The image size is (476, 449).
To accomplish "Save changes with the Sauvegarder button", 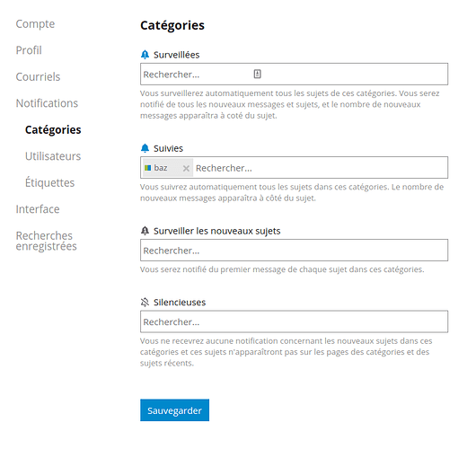I will [x=174, y=410].
